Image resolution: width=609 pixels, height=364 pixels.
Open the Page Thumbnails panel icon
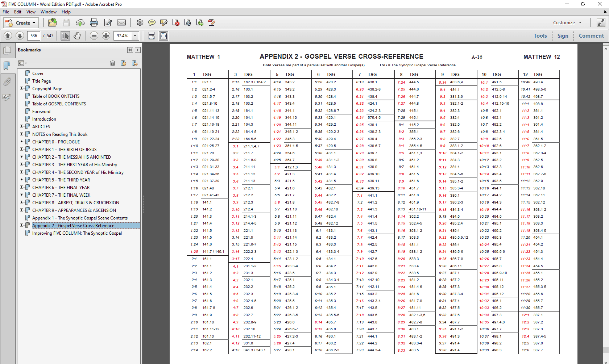[7, 50]
